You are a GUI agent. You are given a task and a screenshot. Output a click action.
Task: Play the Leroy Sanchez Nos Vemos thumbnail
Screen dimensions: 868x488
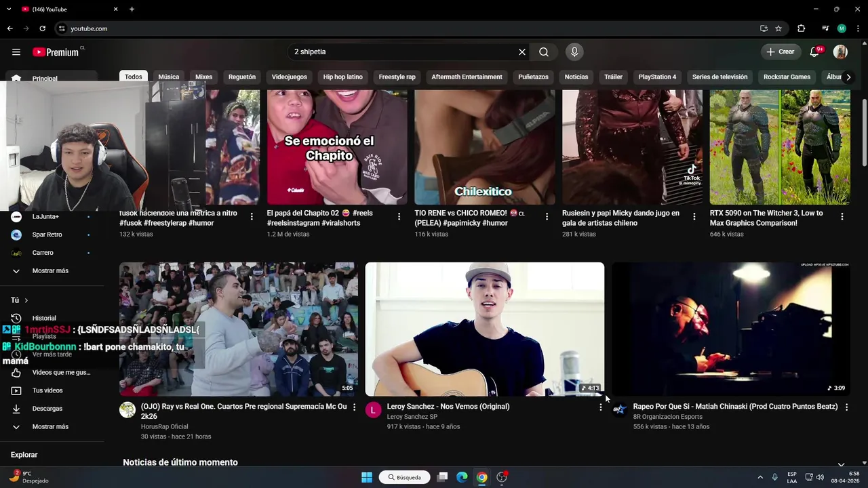(x=485, y=329)
